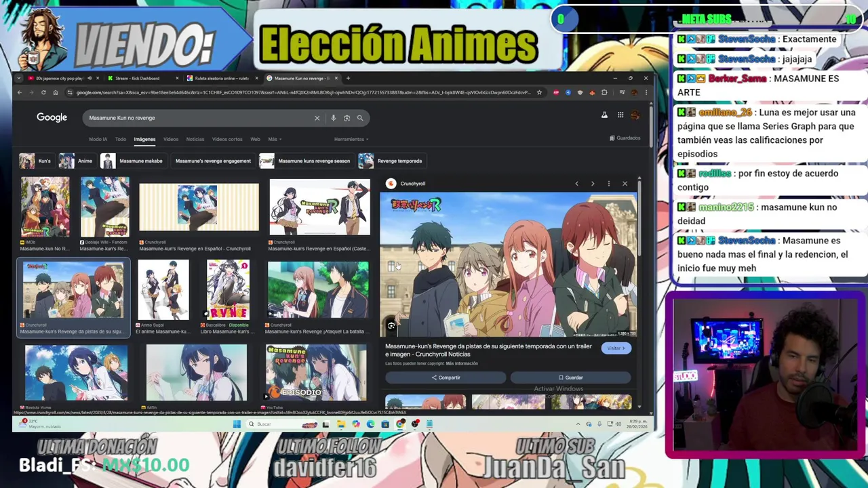
Task: Select Masamune kuns revenge season chip
Action: (x=306, y=161)
